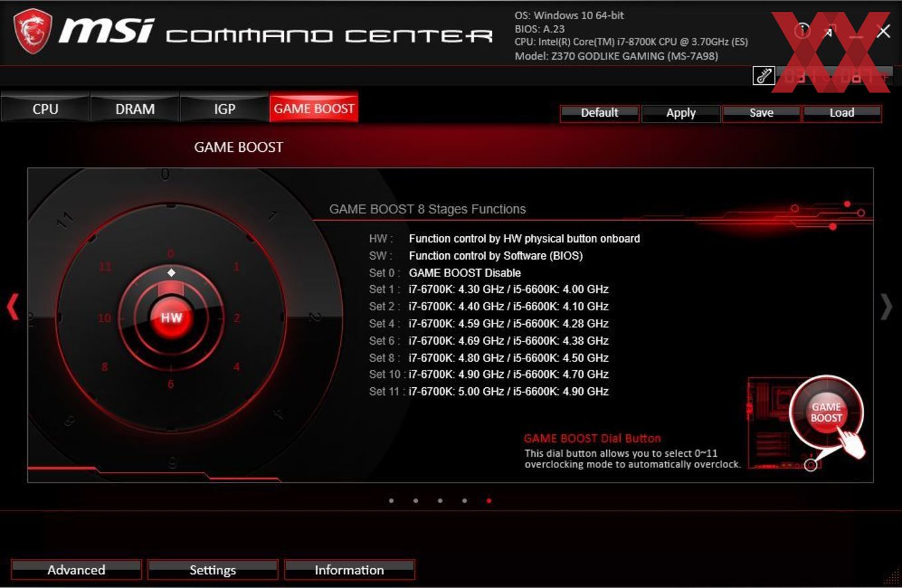
Task: Switch to the IGP tab
Action: click(x=224, y=109)
